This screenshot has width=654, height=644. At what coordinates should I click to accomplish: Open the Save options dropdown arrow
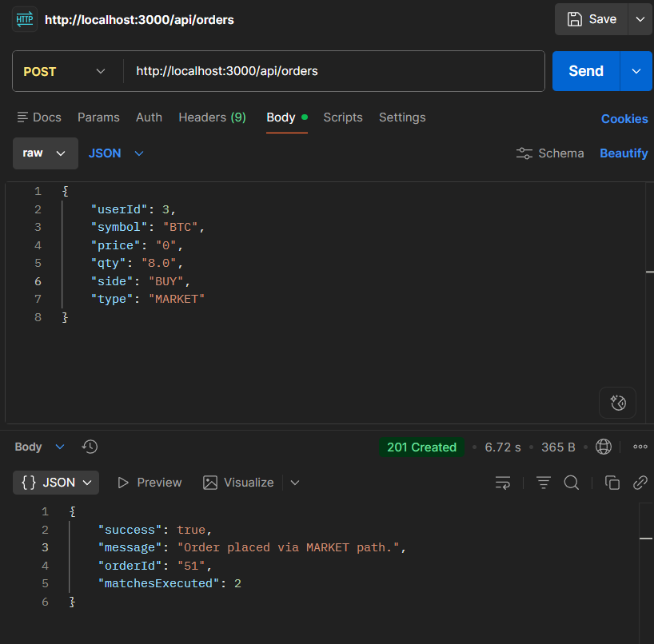pyautogui.click(x=640, y=19)
